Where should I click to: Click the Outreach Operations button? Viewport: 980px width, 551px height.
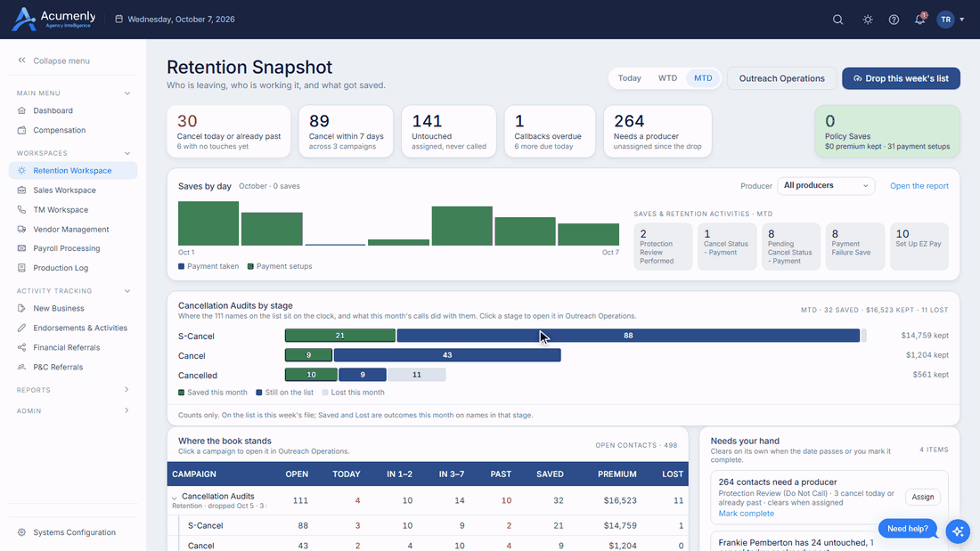[782, 78]
